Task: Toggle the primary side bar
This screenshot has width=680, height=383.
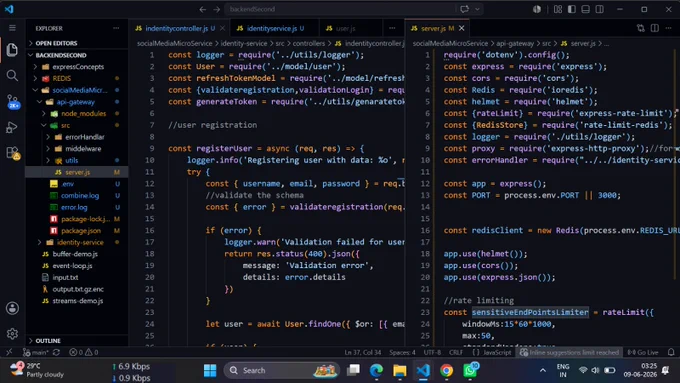Action: pyautogui.click(x=572, y=9)
